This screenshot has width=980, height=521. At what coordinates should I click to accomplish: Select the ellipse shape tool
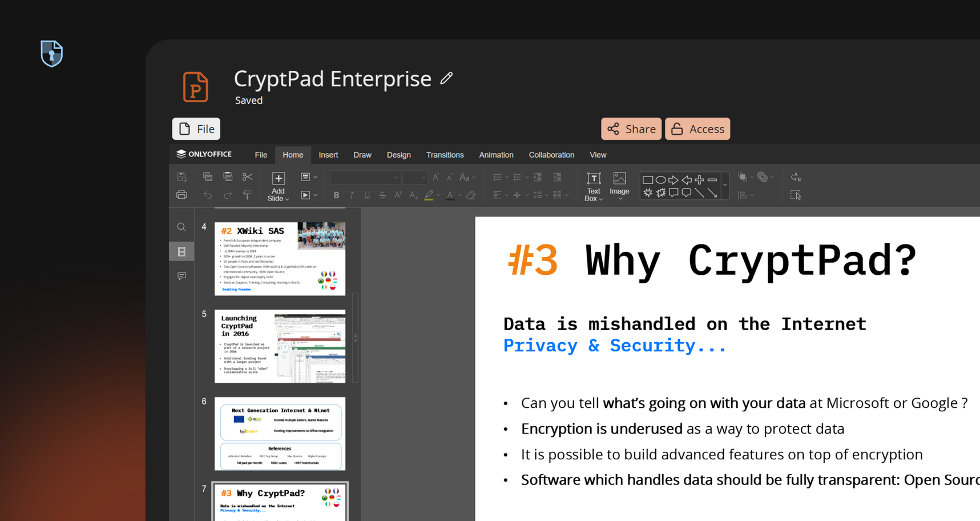(660, 179)
